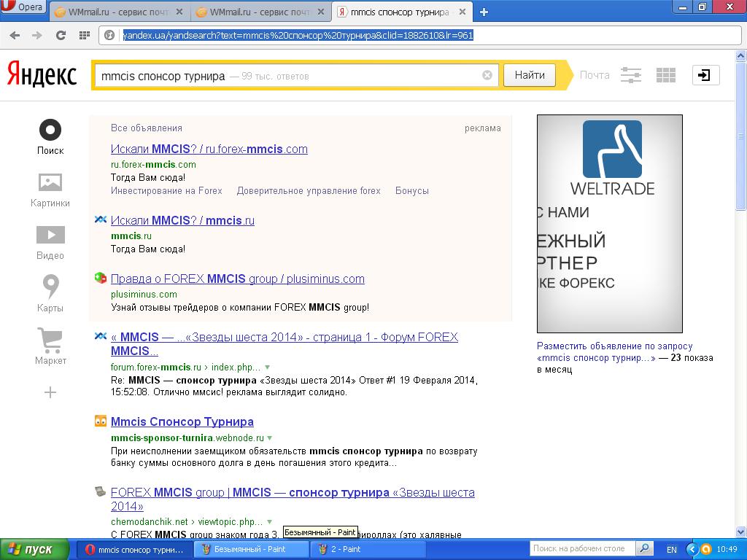Open the Mmcis Спонсор Турнира result link

[182, 422]
